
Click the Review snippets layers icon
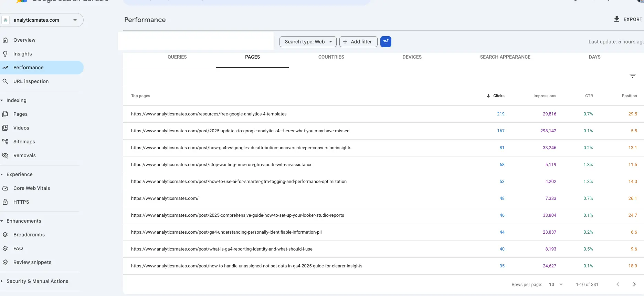[x=5, y=262]
